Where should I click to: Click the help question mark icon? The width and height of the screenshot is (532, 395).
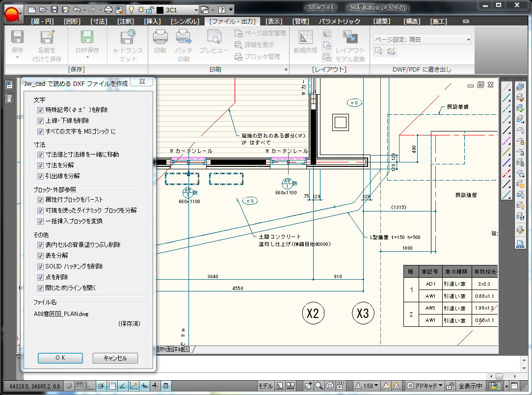(x=221, y=9)
